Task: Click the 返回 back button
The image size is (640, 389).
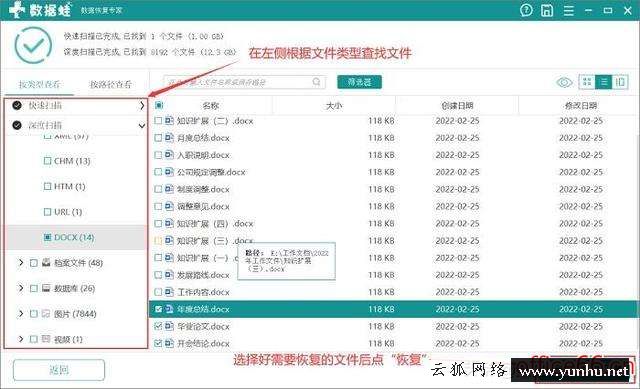Action: pyautogui.click(x=59, y=370)
